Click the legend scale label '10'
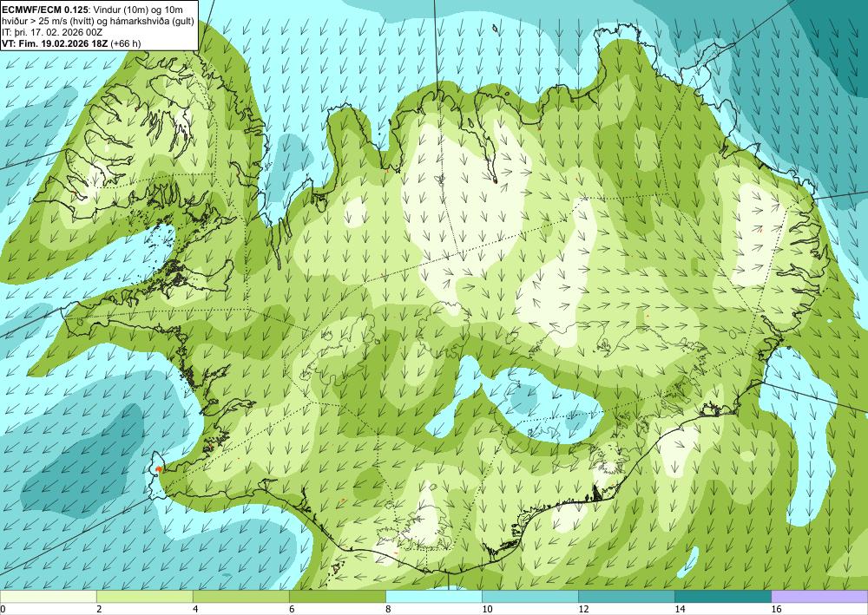The width and height of the screenshot is (868, 615). 487,609
